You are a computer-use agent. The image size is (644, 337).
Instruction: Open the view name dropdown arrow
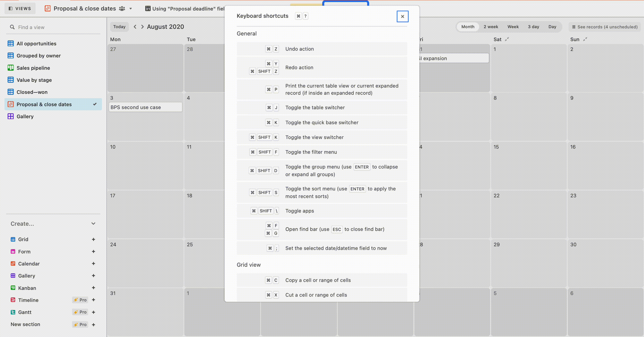131,9
